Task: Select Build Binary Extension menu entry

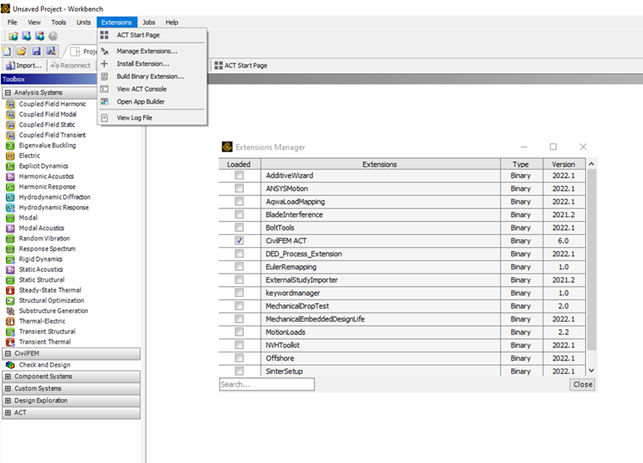Action: pos(153,77)
